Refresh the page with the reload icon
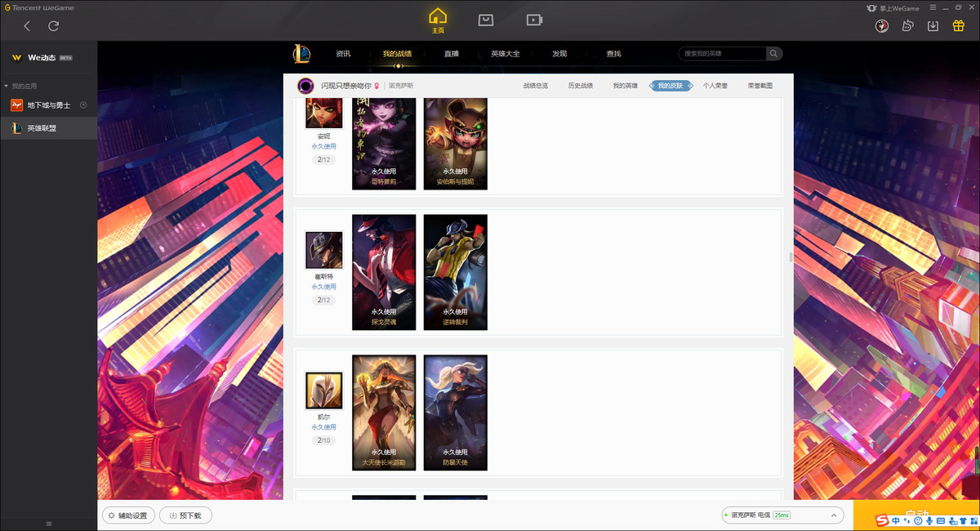This screenshot has width=980, height=531. 54,26
